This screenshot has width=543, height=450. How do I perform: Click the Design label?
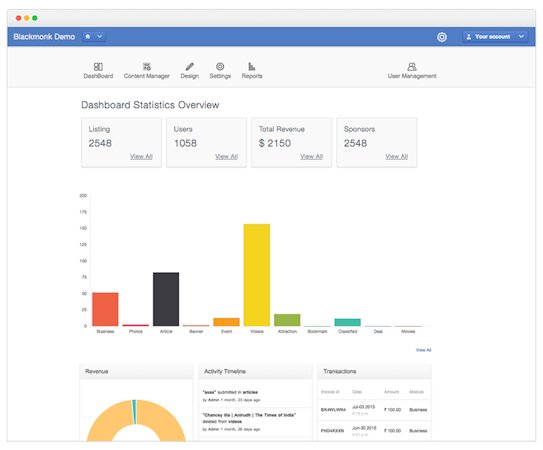click(x=189, y=76)
